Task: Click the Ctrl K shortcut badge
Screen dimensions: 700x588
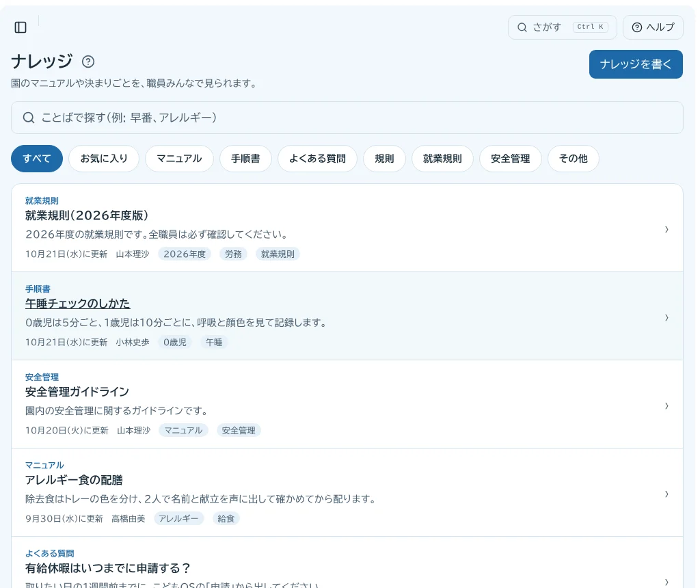Action: point(590,27)
